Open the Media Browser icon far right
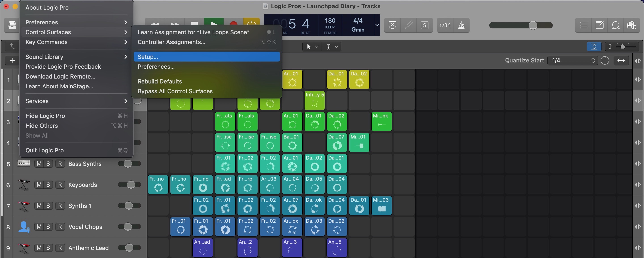Viewport: 644px width, 258px height. tap(632, 25)
